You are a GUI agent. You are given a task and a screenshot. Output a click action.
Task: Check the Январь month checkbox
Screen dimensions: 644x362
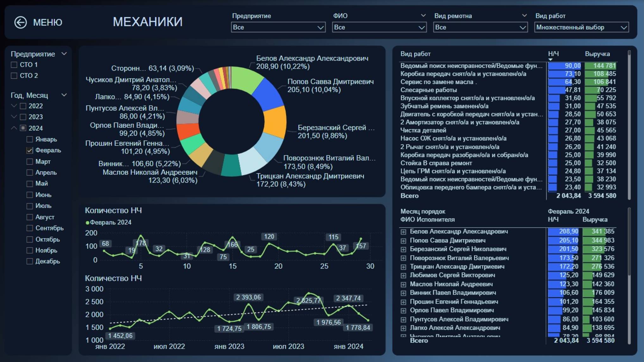[x=29, y=139]
